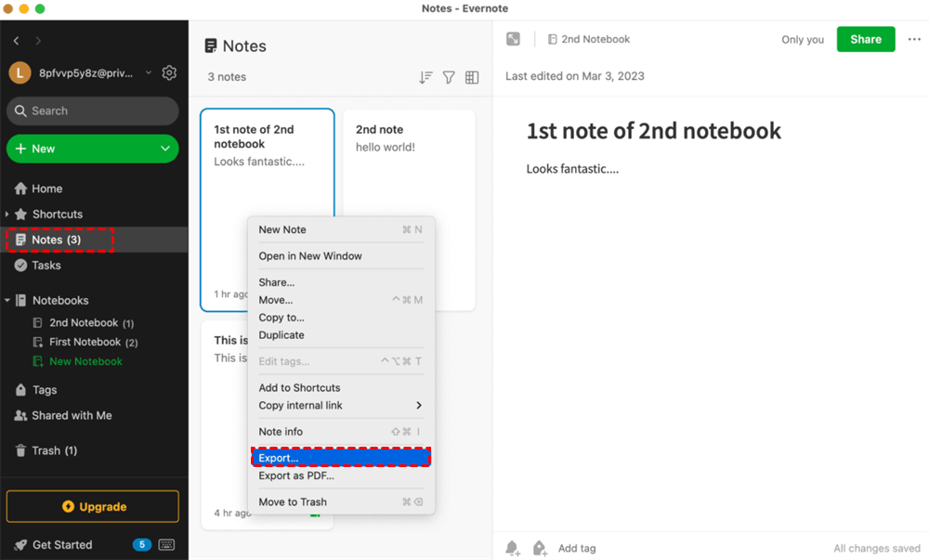Open Notebooks section in sidebar
Image resolution: width=929 pixels, height=560 pixels.
[52, 300]
